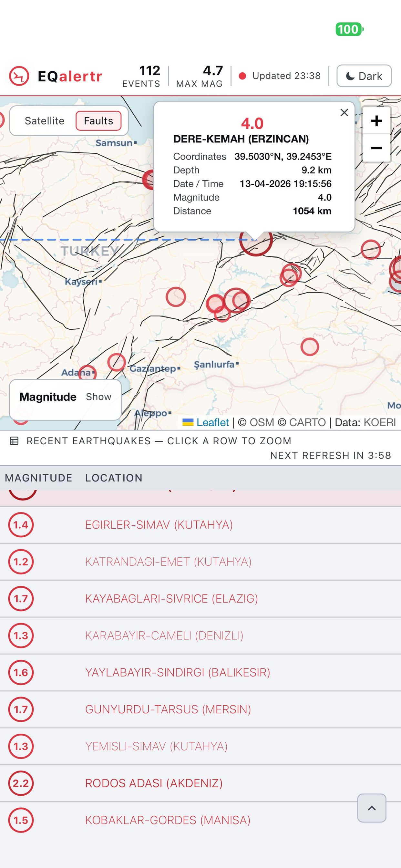Image resolution: width=401 pixels, height=868 pixels.
Task: Click the NEXT REFRESH IN countdown text
Action: point(331,455)
